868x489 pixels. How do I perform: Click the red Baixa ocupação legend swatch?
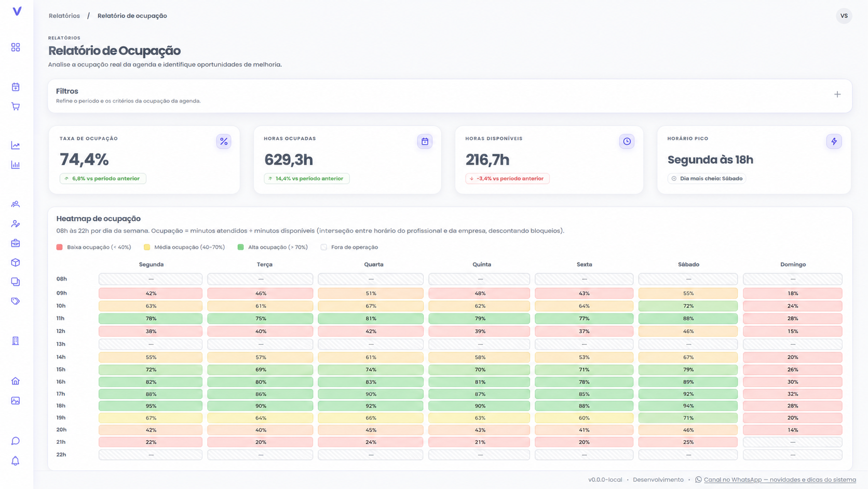pos(60,247)
